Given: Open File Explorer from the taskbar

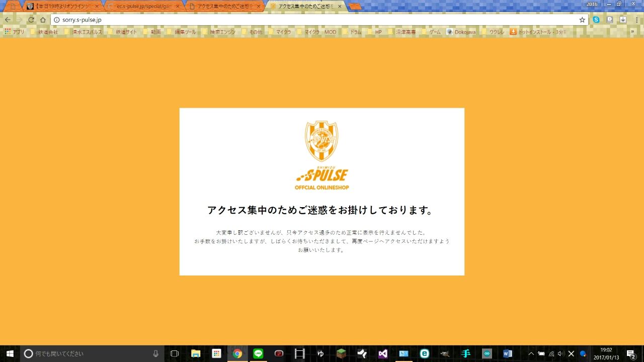Looking at the screenshot, I should [196, 353].
